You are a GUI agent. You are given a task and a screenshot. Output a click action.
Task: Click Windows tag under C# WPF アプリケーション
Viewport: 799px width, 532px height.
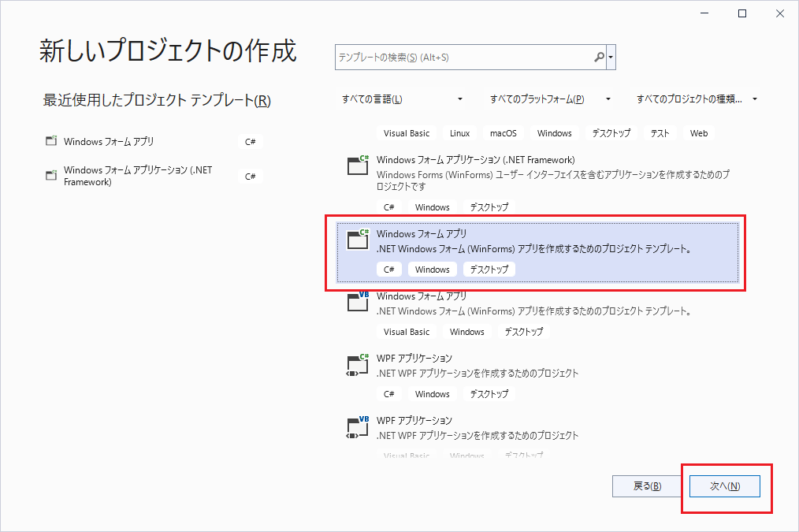(x=432, y=394)
